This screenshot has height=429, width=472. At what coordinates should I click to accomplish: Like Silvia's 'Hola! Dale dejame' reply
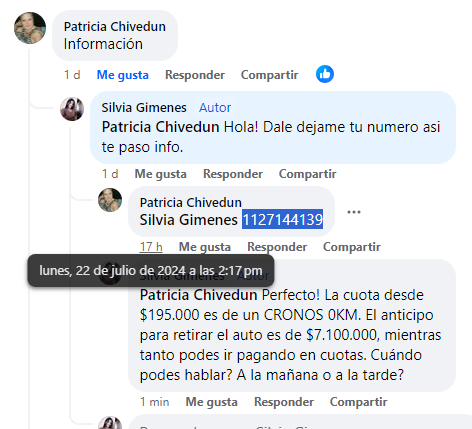tap(160, 174)
